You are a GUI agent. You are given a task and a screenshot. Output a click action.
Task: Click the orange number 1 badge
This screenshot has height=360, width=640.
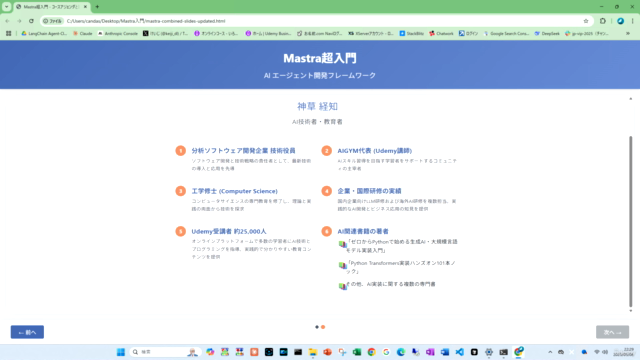[180, 151]
